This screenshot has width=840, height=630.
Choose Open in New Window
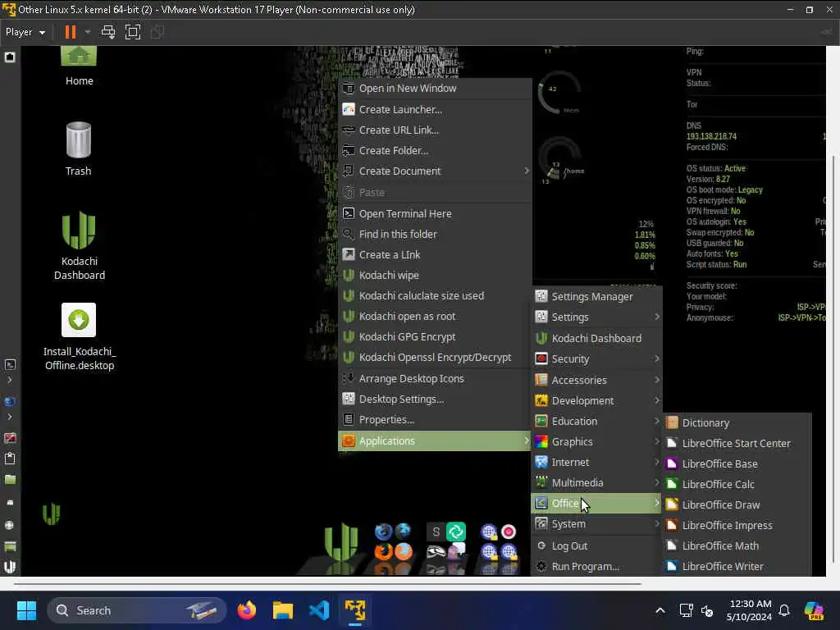[435, 89]
